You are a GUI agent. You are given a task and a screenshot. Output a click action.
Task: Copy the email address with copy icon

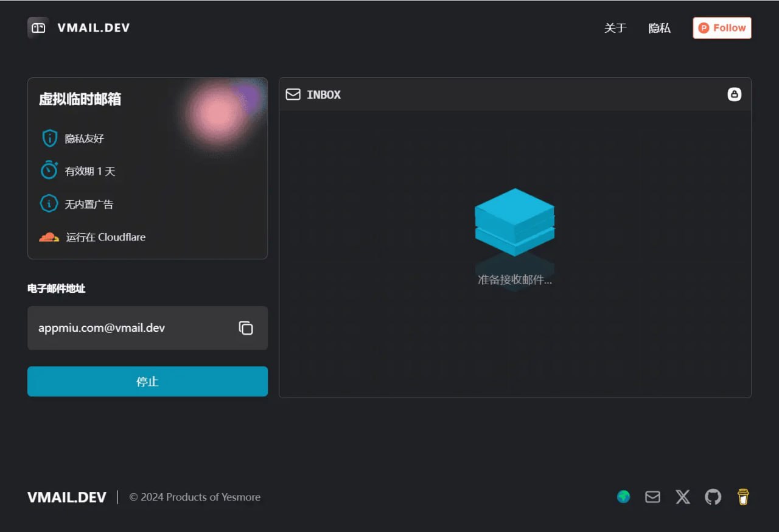click(246, 328)
